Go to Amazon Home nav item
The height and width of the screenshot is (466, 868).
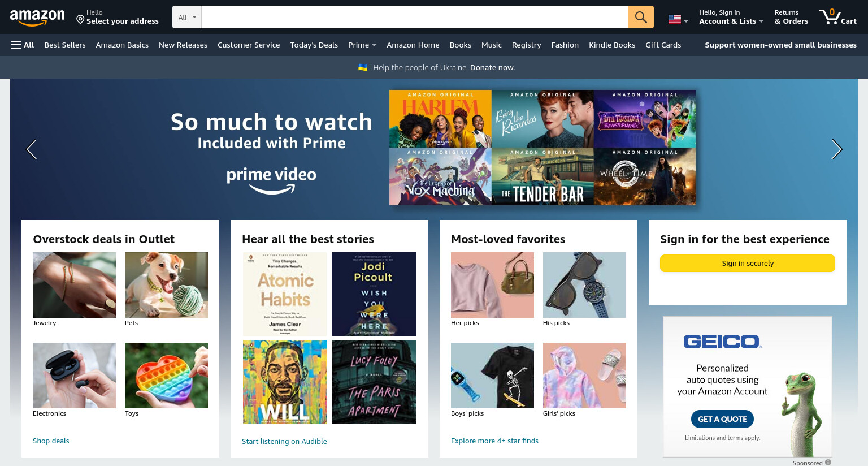[x=413, y=45]
